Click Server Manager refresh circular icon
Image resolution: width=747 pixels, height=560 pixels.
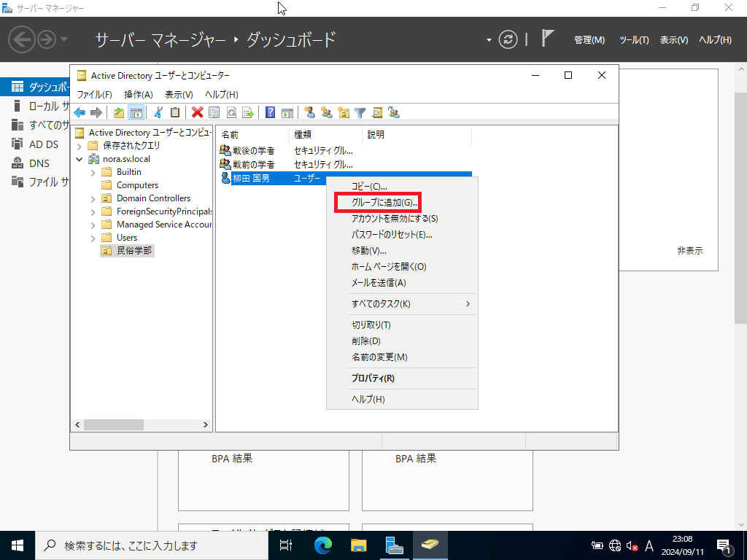point(508,39)
